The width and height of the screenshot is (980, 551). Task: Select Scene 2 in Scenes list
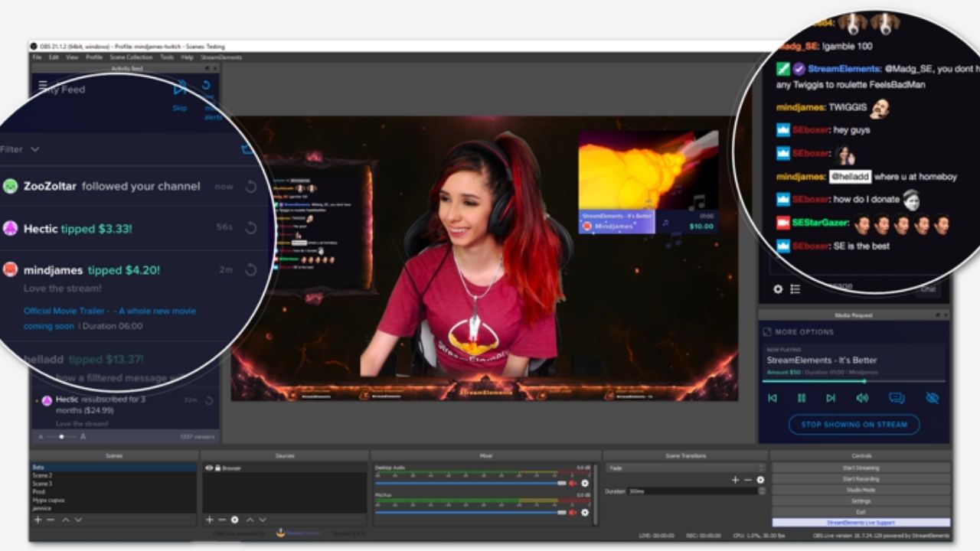(x=113, y=475)
